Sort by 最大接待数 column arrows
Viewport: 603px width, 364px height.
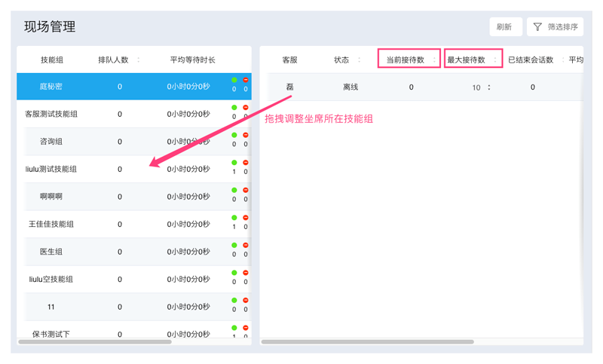click(495, 60)
